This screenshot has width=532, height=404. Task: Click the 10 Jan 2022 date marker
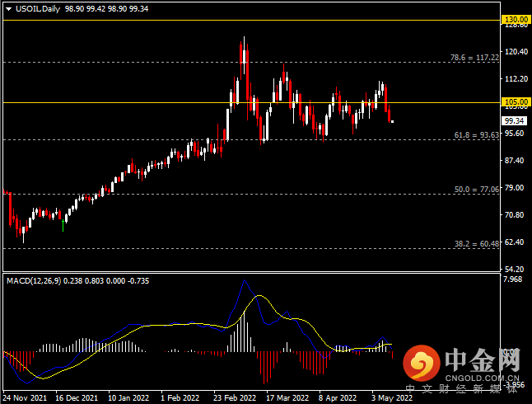point(128,396)
